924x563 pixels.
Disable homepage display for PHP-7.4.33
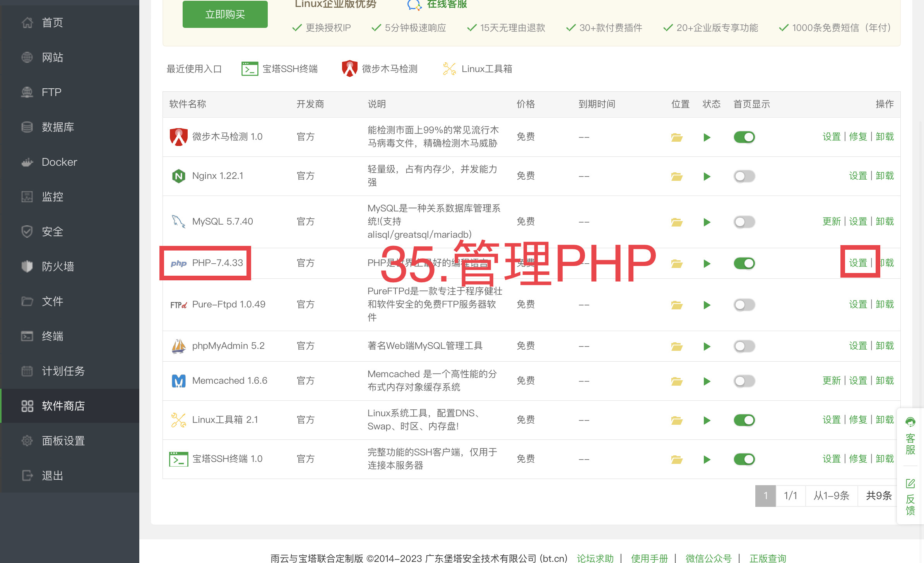pyautogui.click(x=744, y=263)
